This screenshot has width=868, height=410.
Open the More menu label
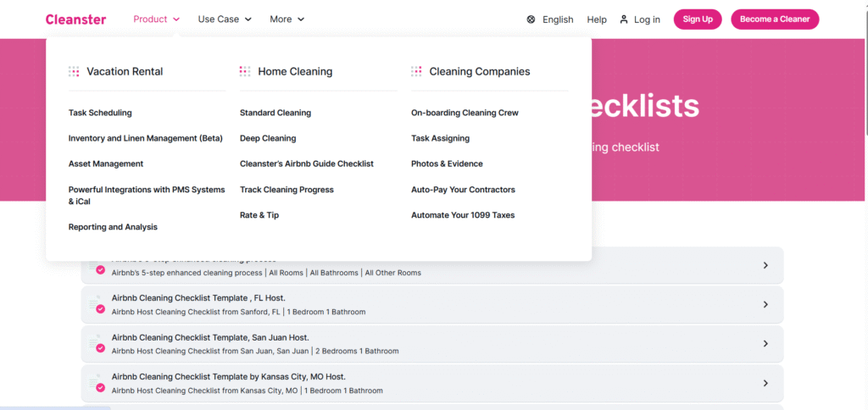coord(281,19)
